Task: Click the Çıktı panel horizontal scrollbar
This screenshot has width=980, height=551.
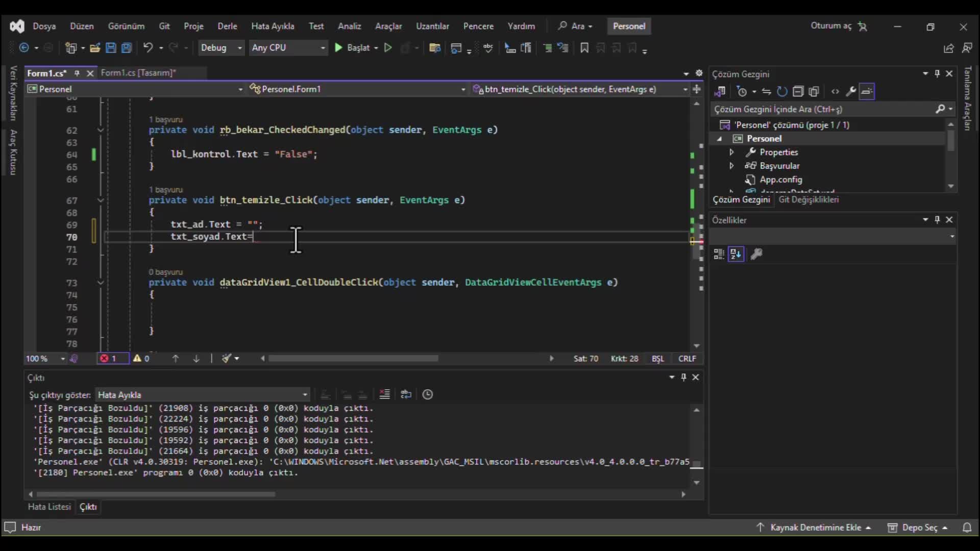Action: pos(156,494)
